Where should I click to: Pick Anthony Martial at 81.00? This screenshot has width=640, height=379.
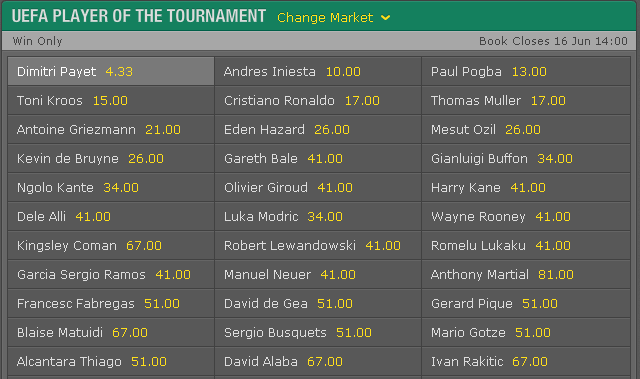pos(526,274)
